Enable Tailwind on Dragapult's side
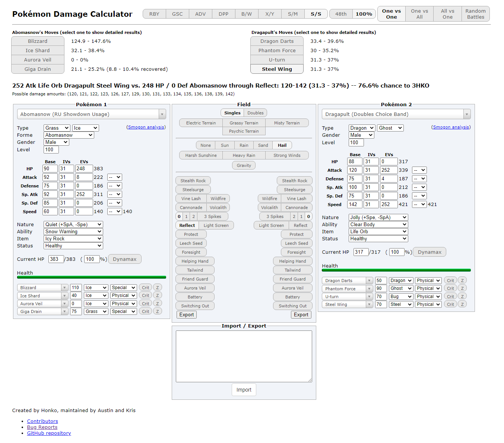This screenshot has width=504, height=443. pos(292,270)
